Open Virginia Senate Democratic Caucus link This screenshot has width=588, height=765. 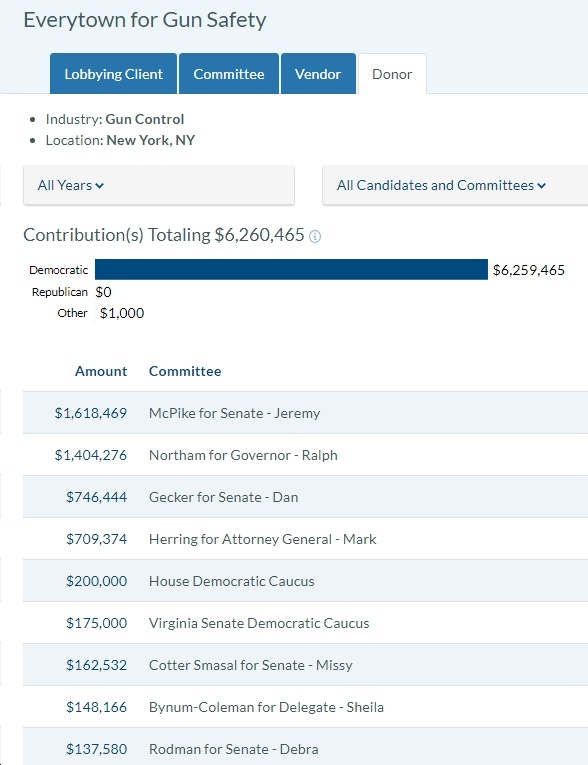(x=259, y=623)
